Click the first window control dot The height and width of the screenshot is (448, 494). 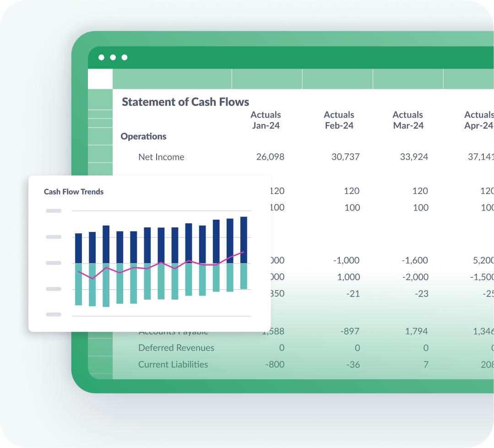(102, 57)
